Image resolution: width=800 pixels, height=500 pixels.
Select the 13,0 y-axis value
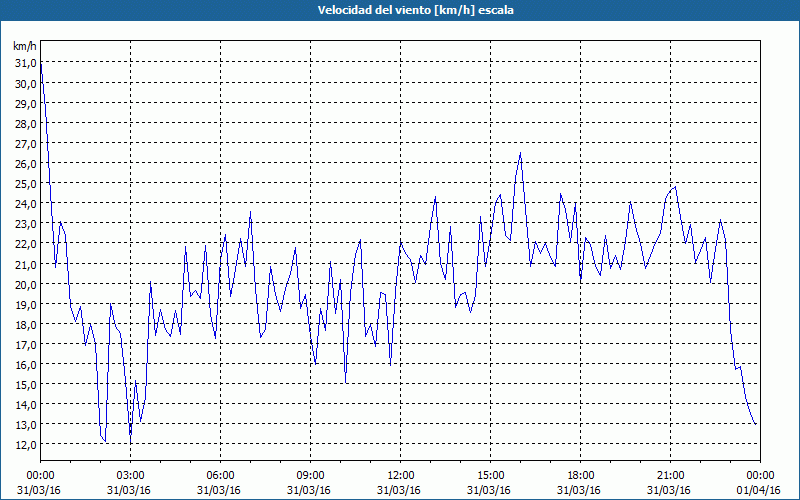pos(26,425)
